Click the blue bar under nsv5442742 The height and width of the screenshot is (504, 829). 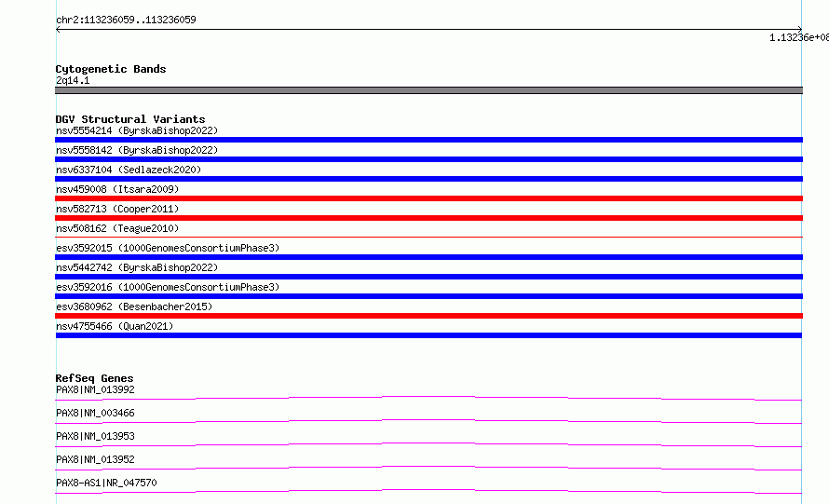coord(428,277)
